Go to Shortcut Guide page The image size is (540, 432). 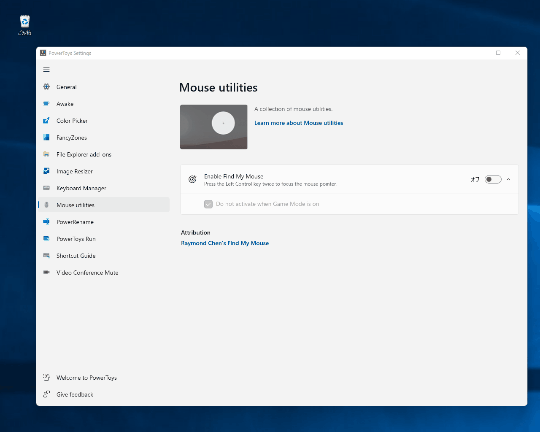(x=104, y=255)
